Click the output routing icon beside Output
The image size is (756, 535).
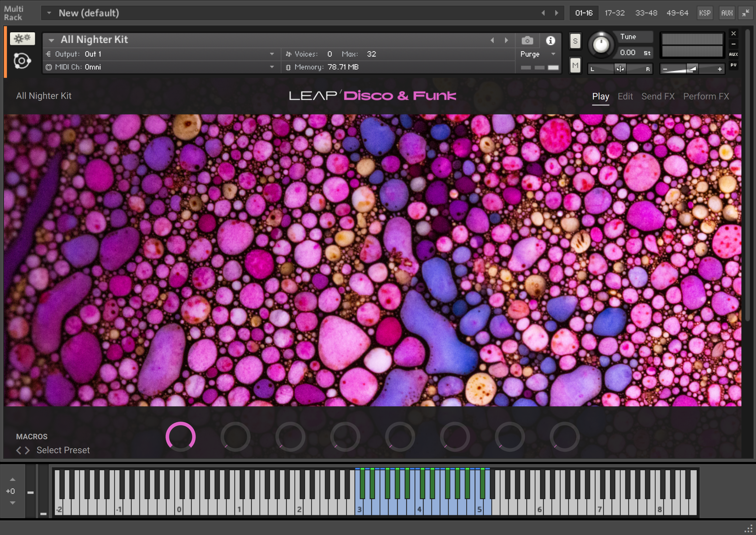(48, 54)
